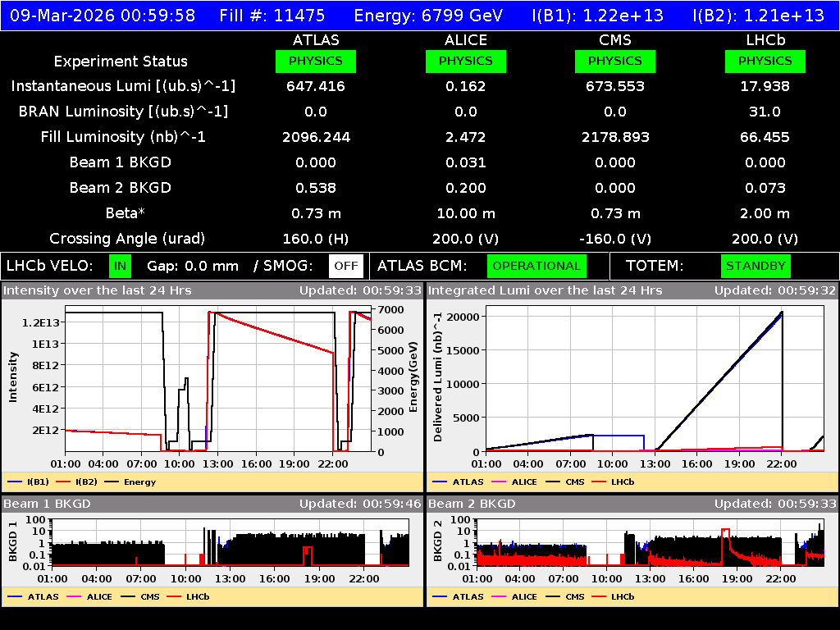This screenshot has width=840, height=630.
Task: Click the ALICE PHYSICS status badge
Action: click(465, 61)
